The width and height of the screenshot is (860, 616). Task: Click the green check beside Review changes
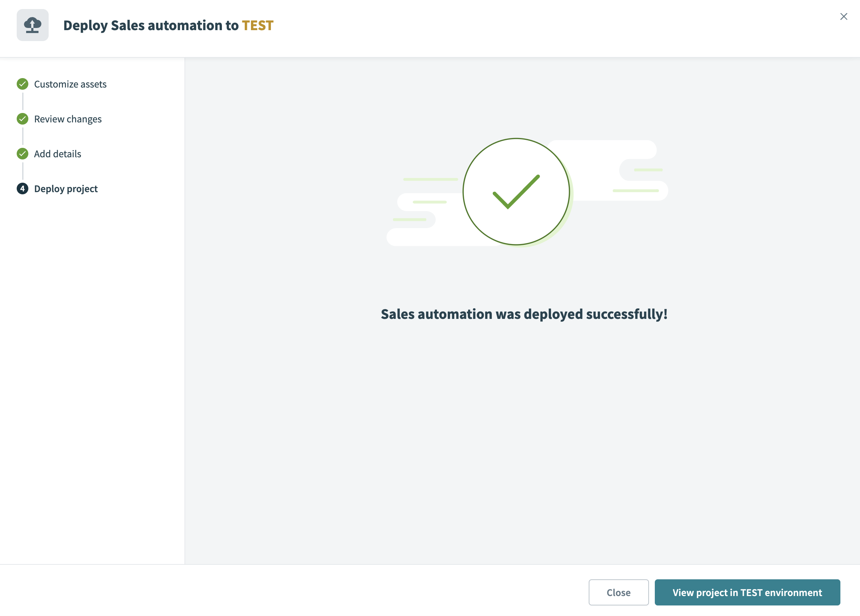tap(23, 119)
